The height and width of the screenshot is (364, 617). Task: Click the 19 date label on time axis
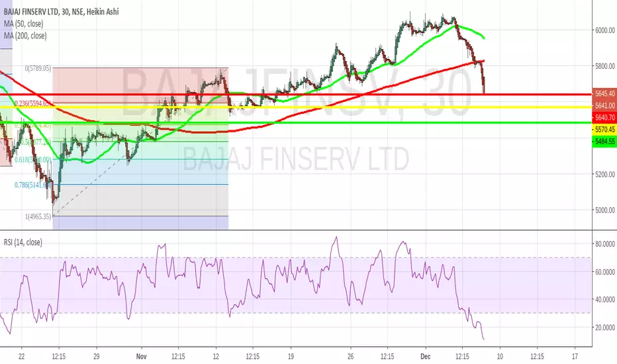coord(291,357)
